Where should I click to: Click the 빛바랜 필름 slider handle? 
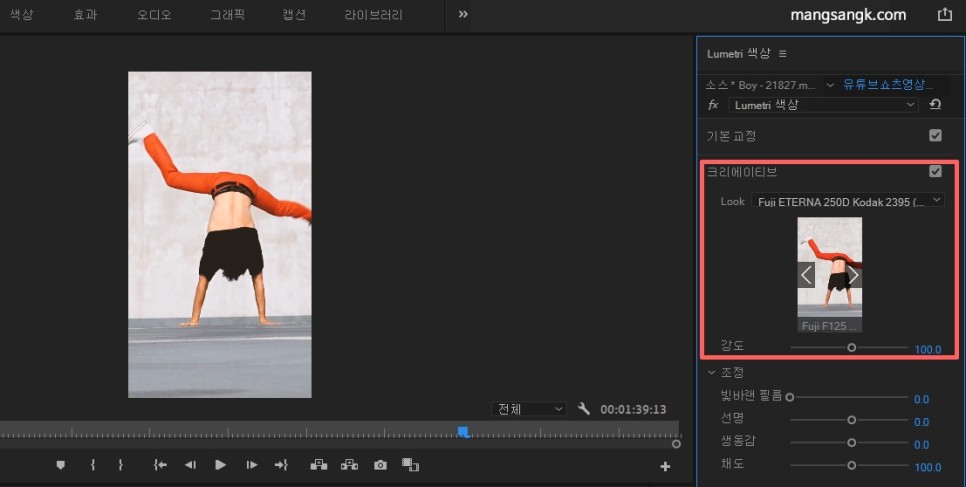pyautogui.click(x=790, y=398)
